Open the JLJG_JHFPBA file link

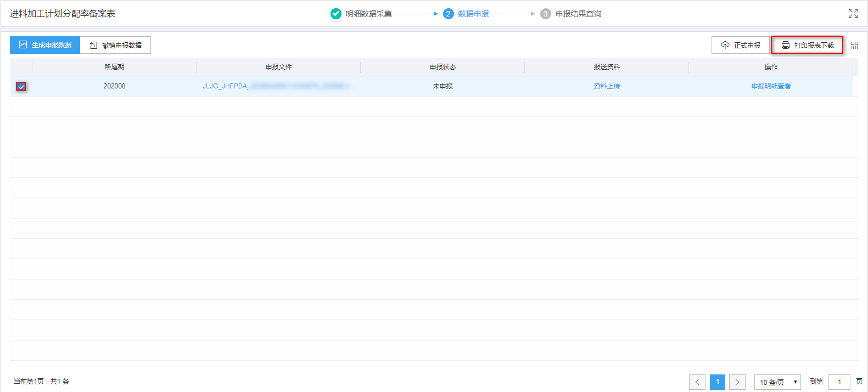(277, 86)
